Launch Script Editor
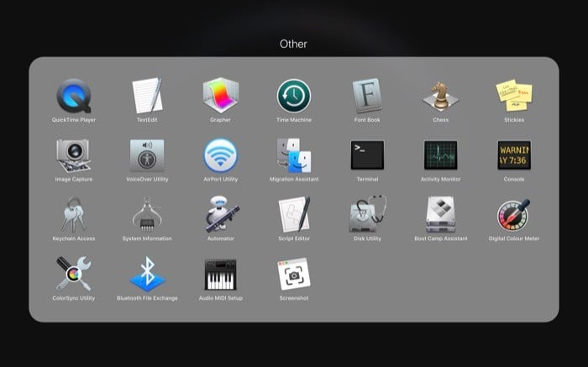Viewport: 588px width, 367px height. click(x=295, y=214)
